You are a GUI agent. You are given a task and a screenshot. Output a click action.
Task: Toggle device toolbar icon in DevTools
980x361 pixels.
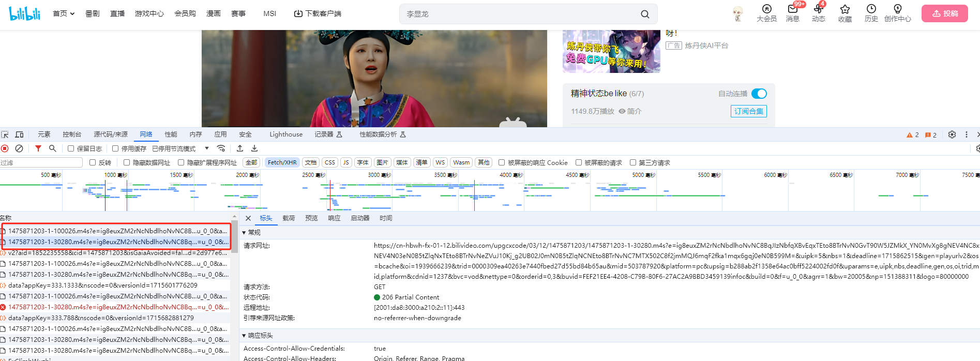tap(20, 134)
